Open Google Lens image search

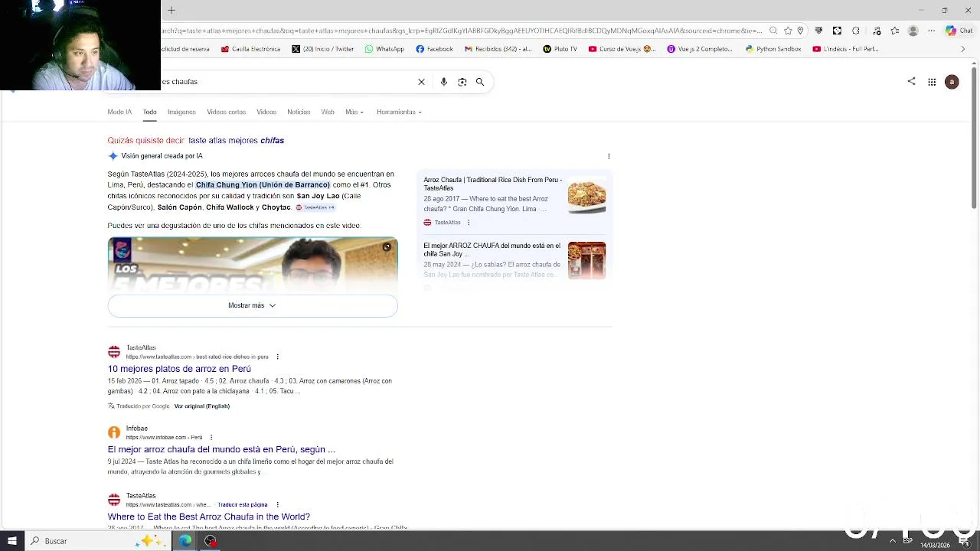pos(462,82)
